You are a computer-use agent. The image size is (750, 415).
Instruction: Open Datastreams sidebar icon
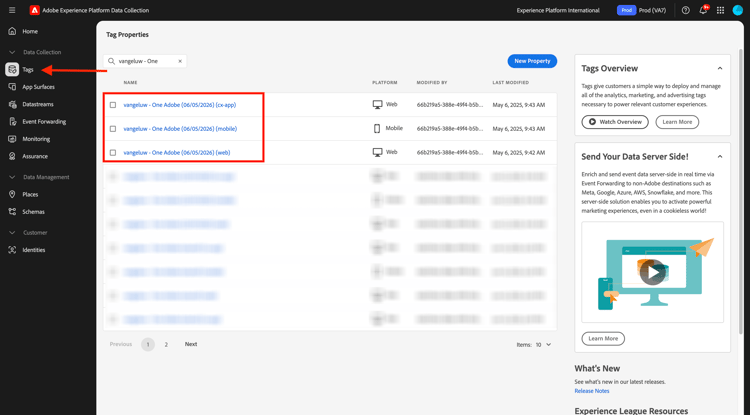pos(12,104)
